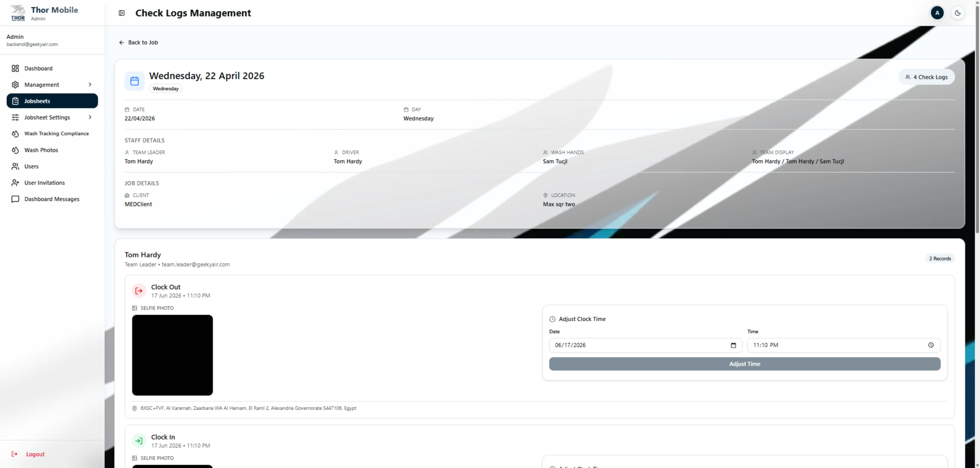Image resolution: width=980 pixels, height=468 pixels.
Task: Expand the Management submenu chevron
Action: tap(90, 84)
